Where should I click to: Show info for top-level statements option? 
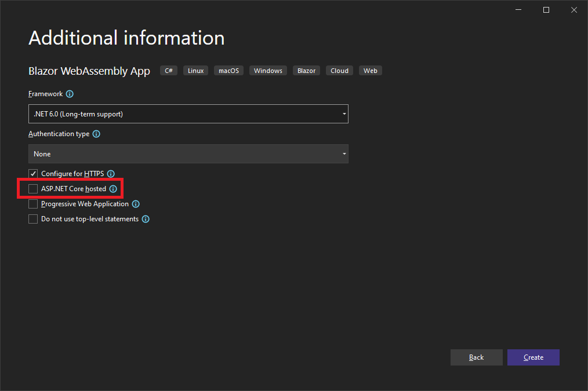(x=146, y=219)
